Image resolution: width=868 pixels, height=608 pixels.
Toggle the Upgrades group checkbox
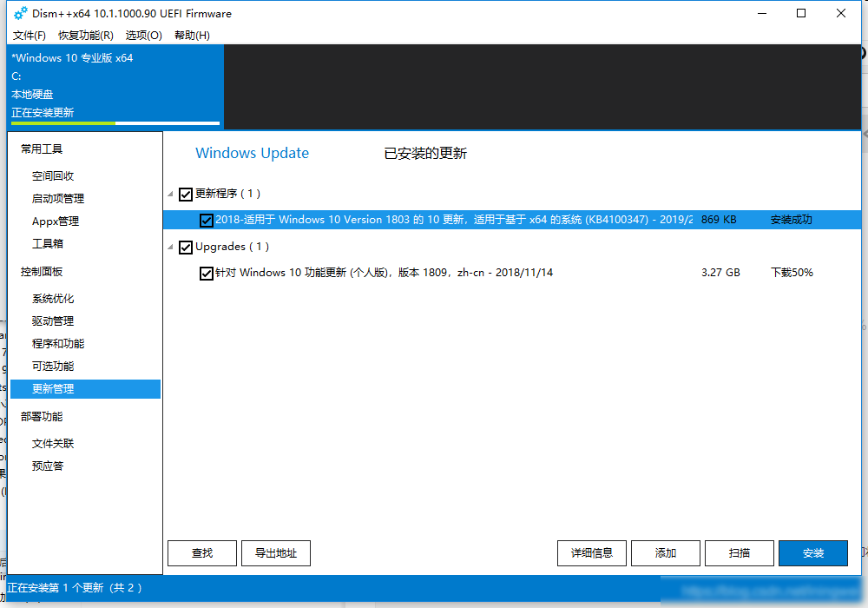[x=186, y=247]
